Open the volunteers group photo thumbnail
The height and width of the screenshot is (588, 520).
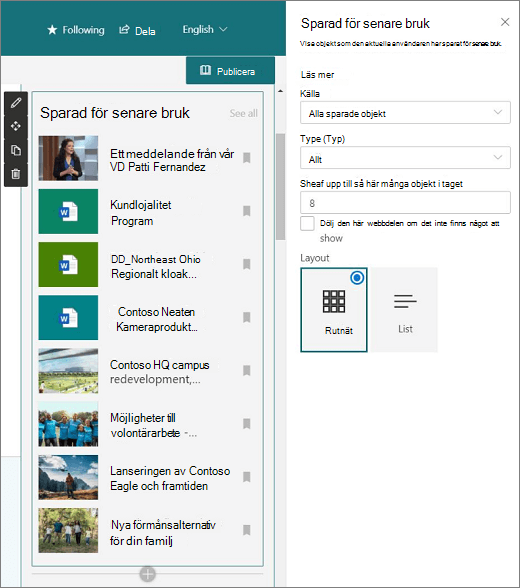pyautogui.click(x=68, y=424)
